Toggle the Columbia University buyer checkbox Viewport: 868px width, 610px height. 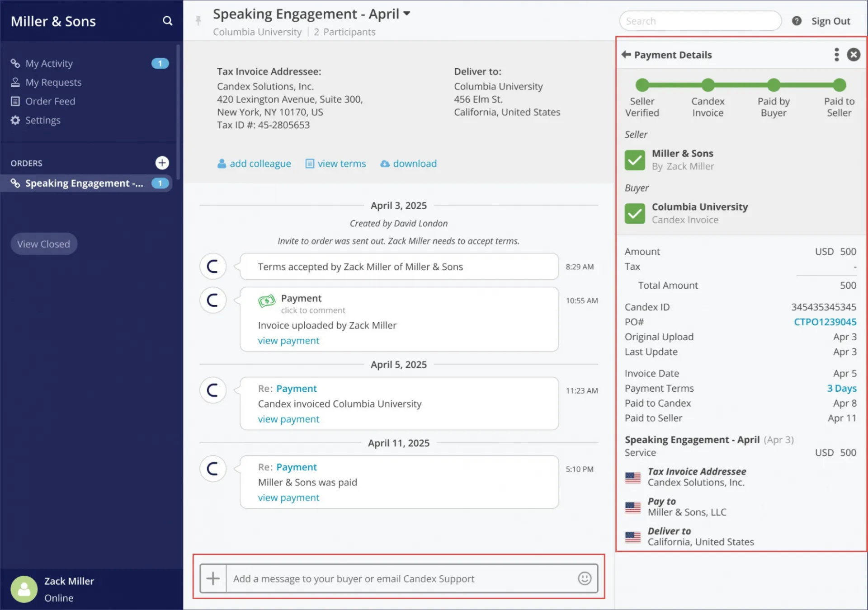(635, 213)
